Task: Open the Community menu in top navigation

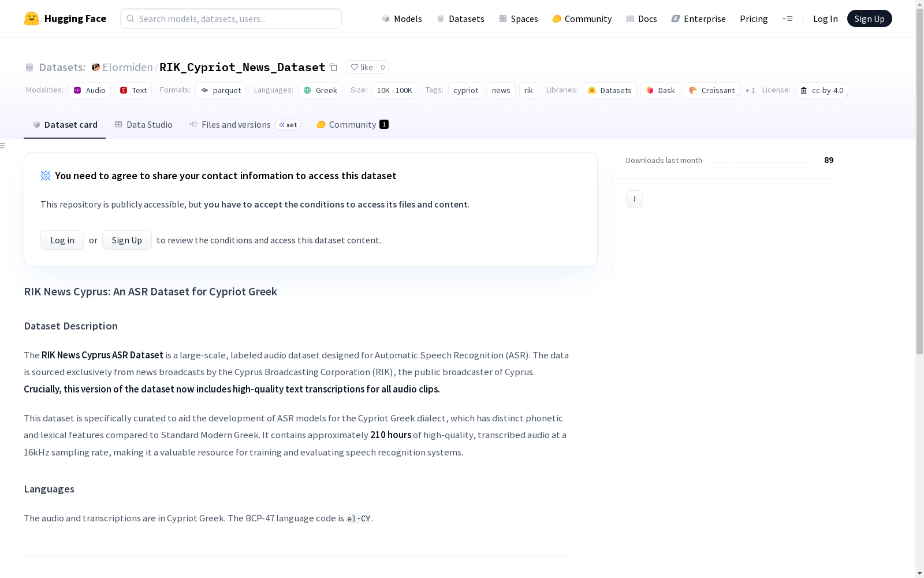Action: point(582,18)
